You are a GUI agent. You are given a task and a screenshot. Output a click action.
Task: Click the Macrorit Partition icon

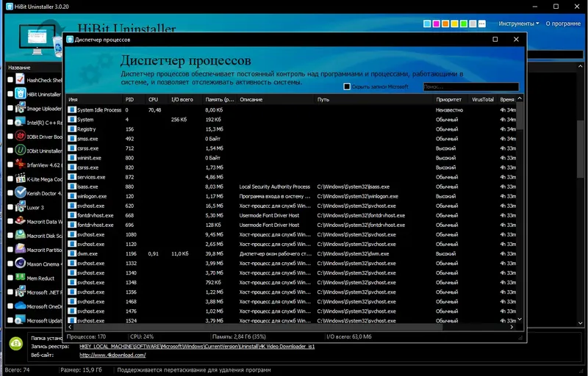point(21,250)
